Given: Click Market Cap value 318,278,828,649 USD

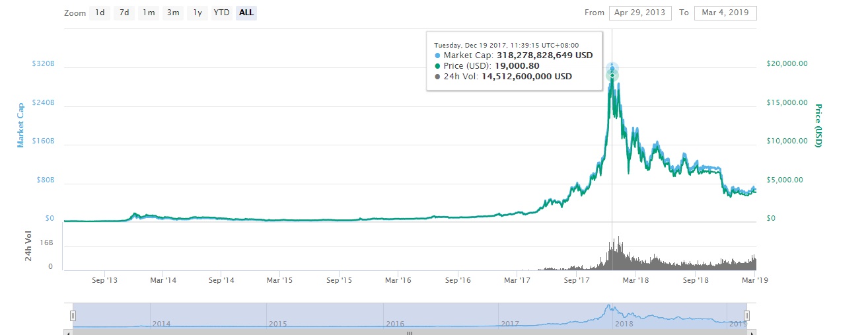Looking at the screenshot, I should point(545,56).
